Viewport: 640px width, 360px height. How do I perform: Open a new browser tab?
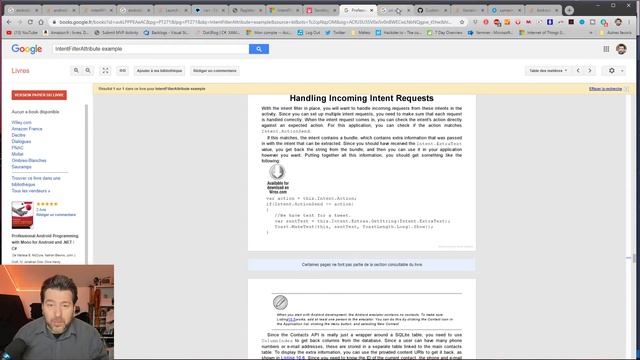569,10
